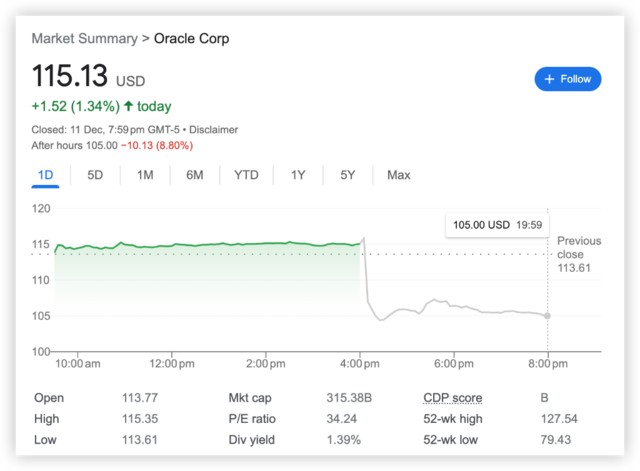Viewport: 640px width, 471px height.
Task: Select the Max time range tab
Action: click(x=398, y=175)
